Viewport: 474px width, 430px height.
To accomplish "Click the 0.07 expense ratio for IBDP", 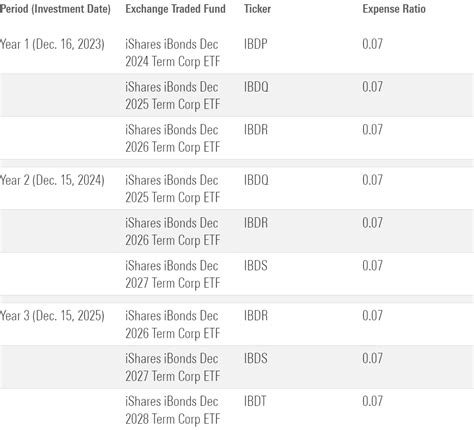I will click(x=372, y=44).
